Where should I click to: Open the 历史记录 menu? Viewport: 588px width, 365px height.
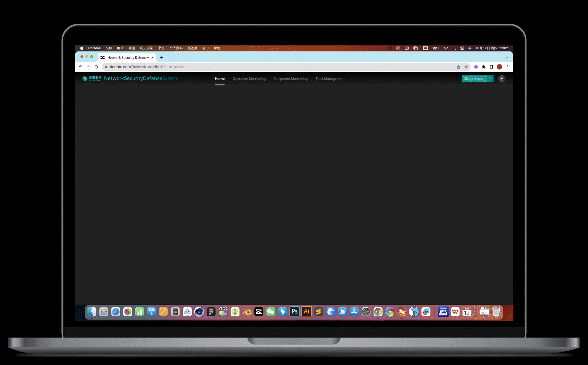coord(146,48)
